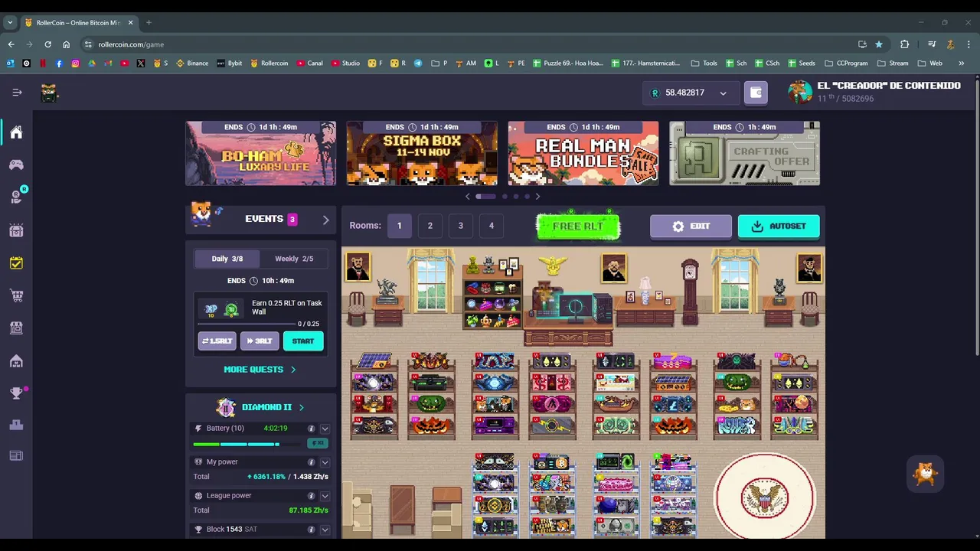Screen dimensions: 980x551
Task: Go to the Home icon in sidebar
Action: coord(16,132)
